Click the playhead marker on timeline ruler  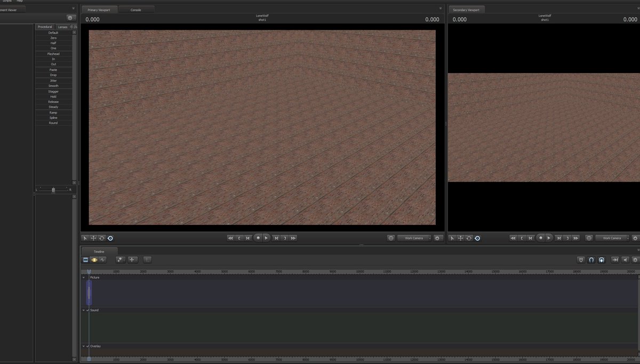point(89,272)
